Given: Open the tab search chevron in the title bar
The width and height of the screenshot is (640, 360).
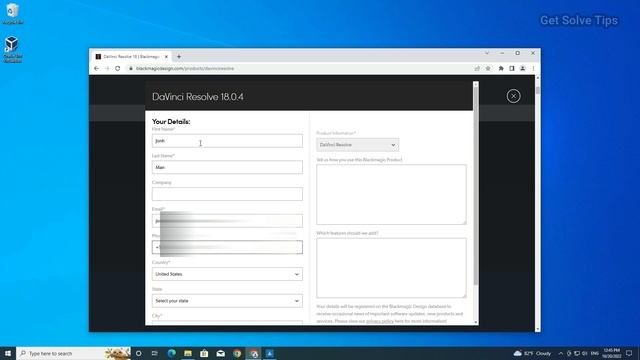Looking at the screenshot, I should coord(487,53).
